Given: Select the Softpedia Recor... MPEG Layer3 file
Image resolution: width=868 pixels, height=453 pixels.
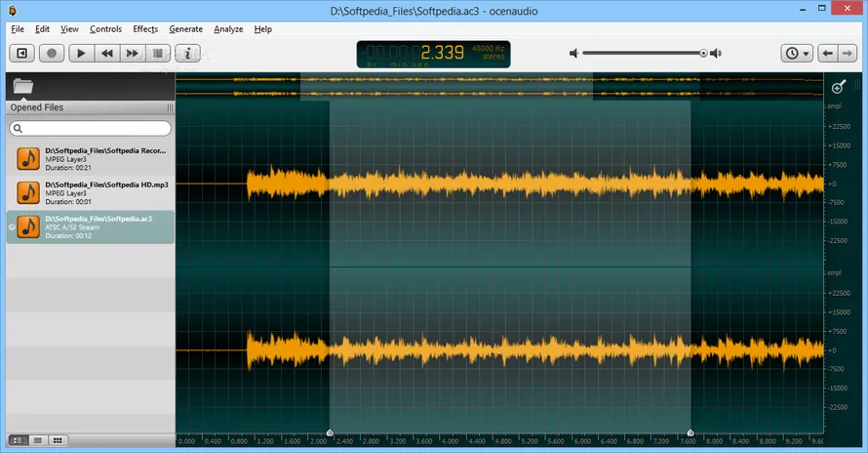Looking at the screenshot, I should coord(91,159).
